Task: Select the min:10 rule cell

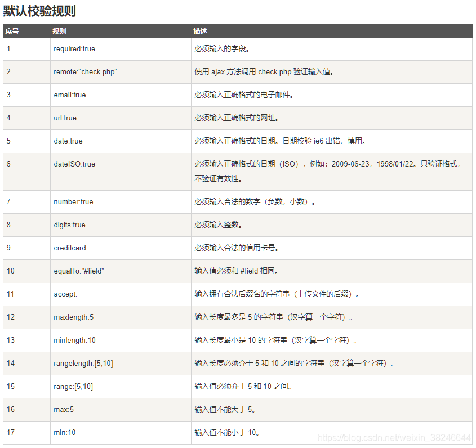Action: [x=121, y=433]
